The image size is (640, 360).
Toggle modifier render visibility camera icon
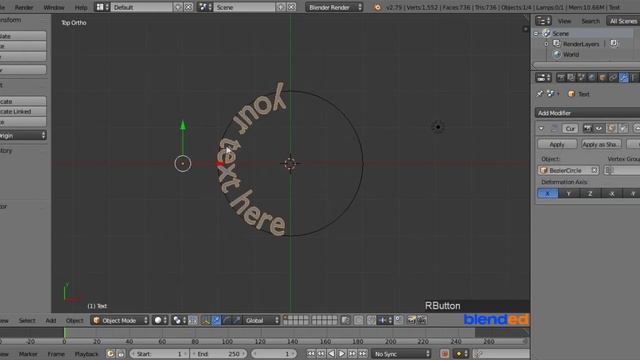pos(587,129)
